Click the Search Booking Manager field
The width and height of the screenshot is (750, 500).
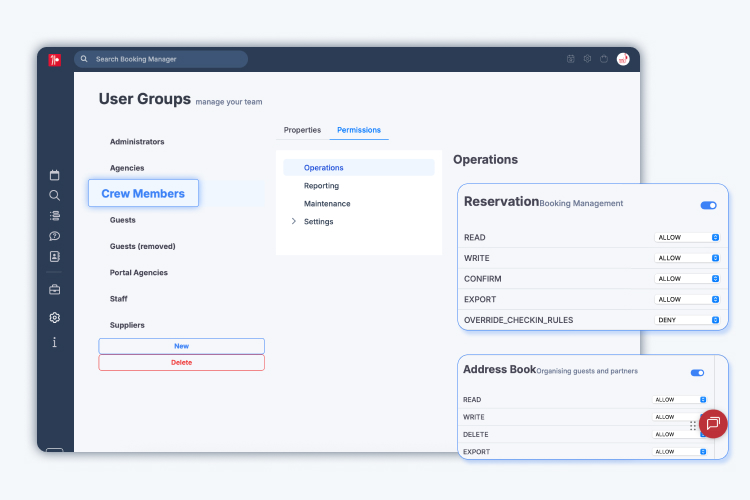pyautogui.click(x=161, y=59)
